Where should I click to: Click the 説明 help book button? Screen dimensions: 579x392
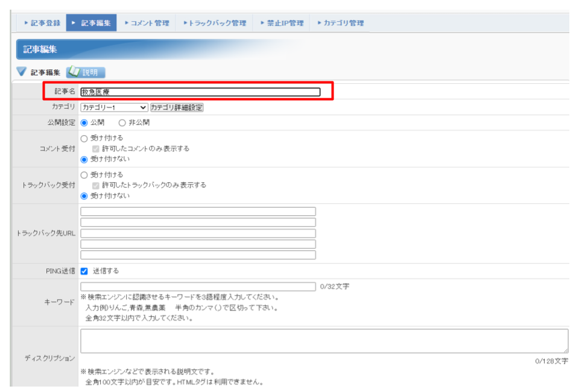click(x=86, y=72)
